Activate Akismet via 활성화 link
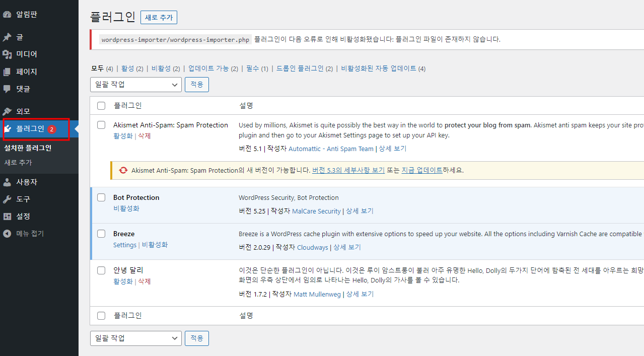 123,136
